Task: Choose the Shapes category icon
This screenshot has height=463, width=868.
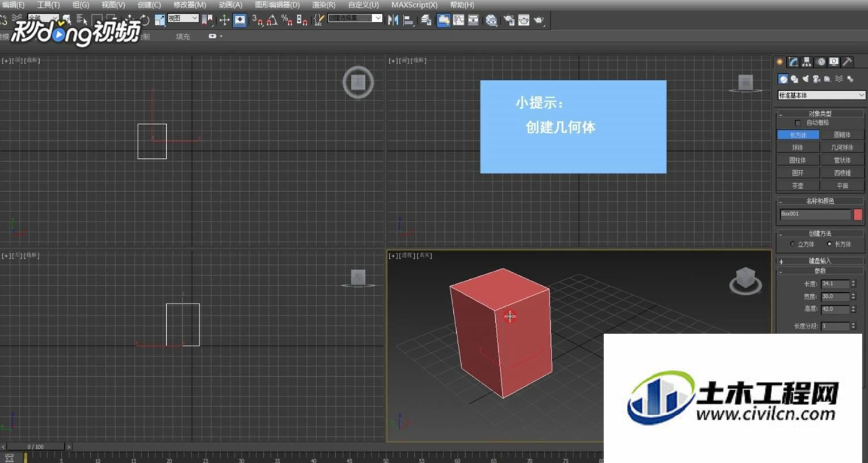Action: [x=794, y=79]
